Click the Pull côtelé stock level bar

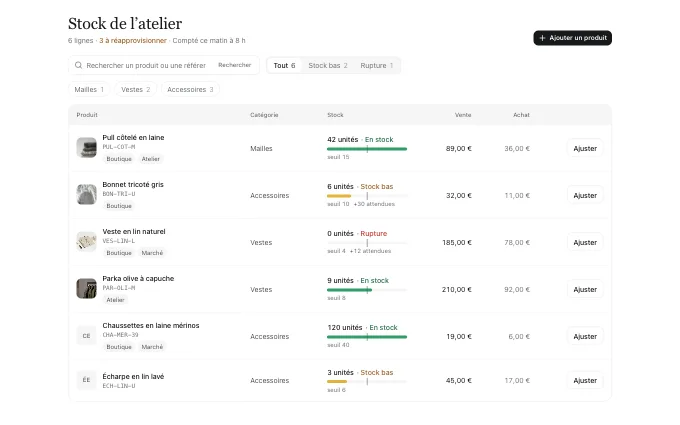pyautogui.click(x=367, y=149)
